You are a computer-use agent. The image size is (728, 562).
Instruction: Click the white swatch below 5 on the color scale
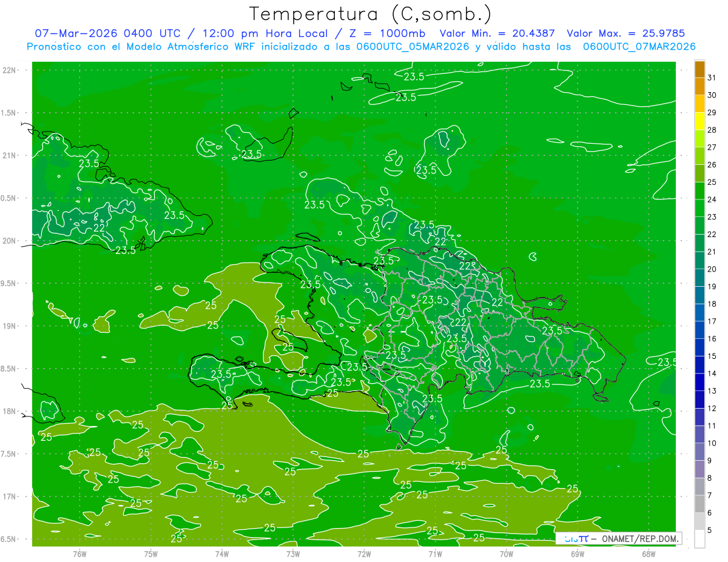click(699, 538)
